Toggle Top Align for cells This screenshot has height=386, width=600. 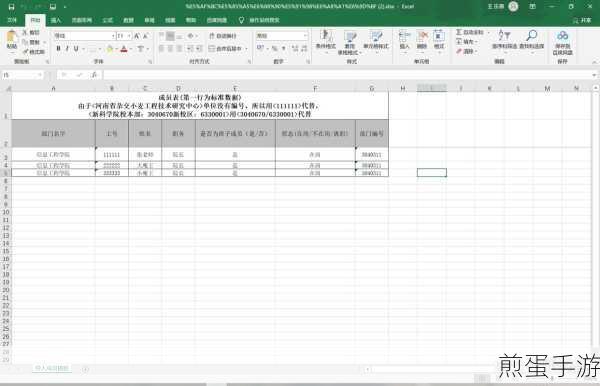pyautogui.click(x=161, y=36)
